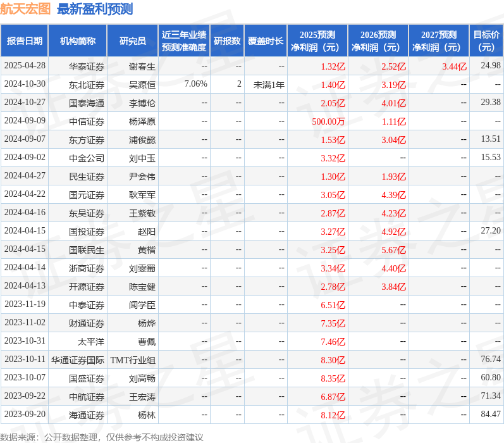This screenshot has width=504, height=443.
Task: Click the target price 29.38
Action: (x=491, y=103)
